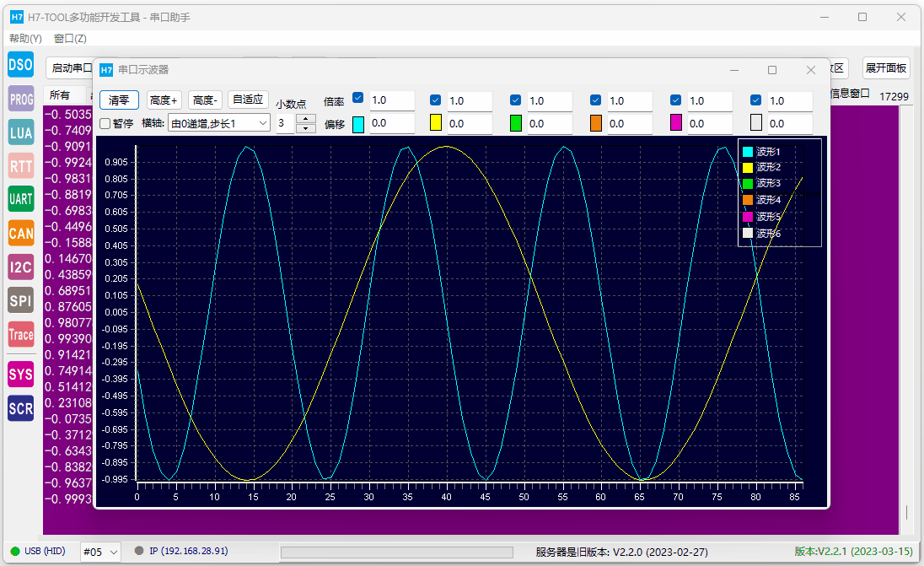Pick the orange color swatch for waveform 4
The image size is (924, 566).
(596, 122)
